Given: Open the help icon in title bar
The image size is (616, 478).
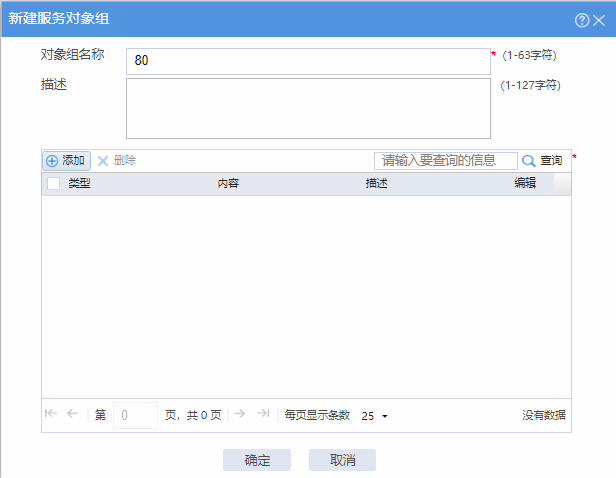Looking at the screenshot, I should pyautogui.click(x=582, y=20).
